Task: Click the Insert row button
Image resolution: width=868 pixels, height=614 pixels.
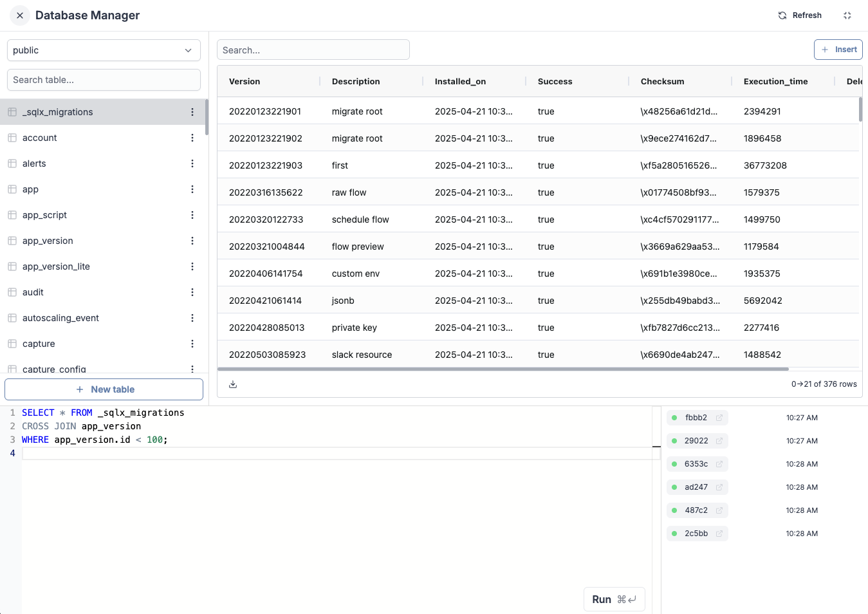Action: pos(838,50)
